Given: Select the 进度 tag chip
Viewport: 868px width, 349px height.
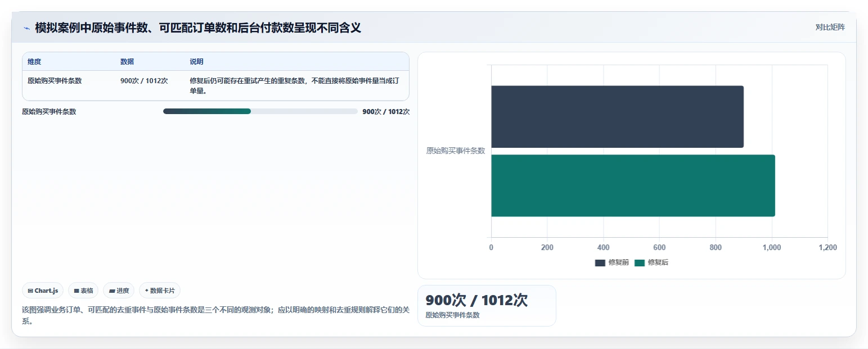Looking at the screenshot, I should click(119, 291).
